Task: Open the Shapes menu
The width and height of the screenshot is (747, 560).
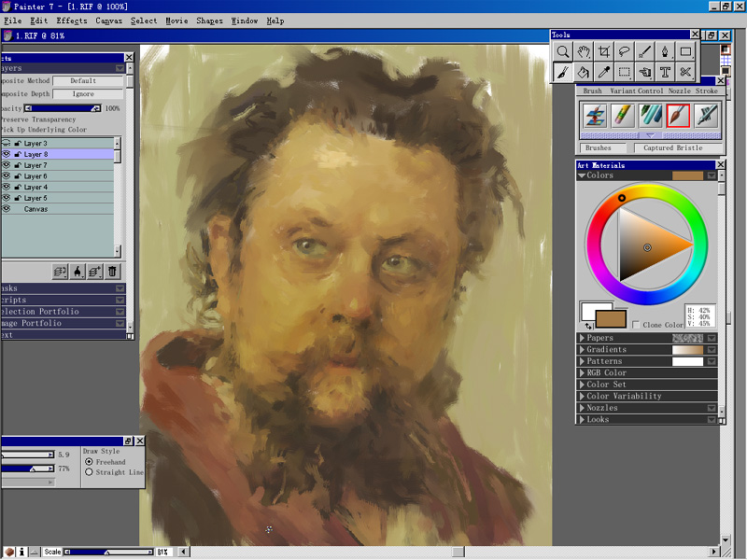Action: (x=209, y=21)
